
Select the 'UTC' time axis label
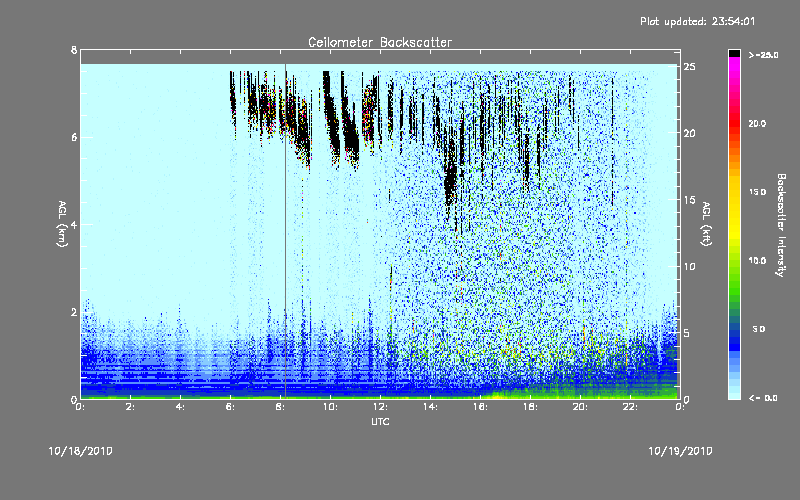pyautogui.click(x=380, y=421)
